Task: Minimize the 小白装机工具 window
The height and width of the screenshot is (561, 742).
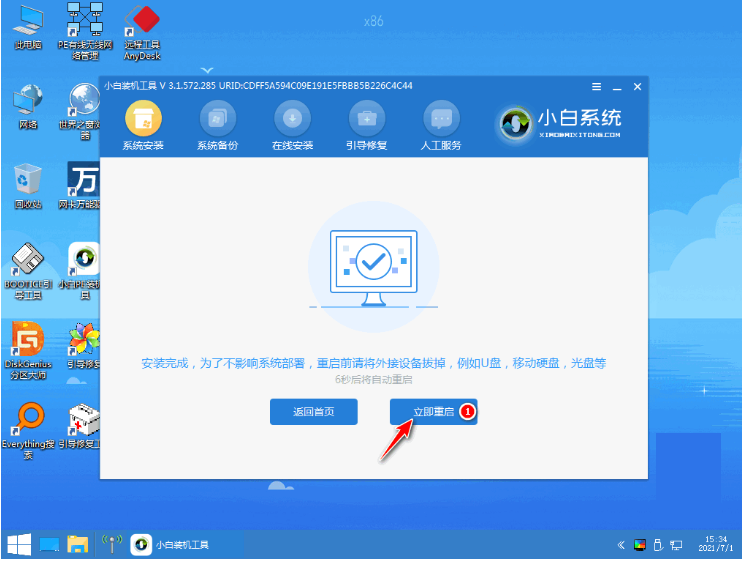Action: click(617, 88)
